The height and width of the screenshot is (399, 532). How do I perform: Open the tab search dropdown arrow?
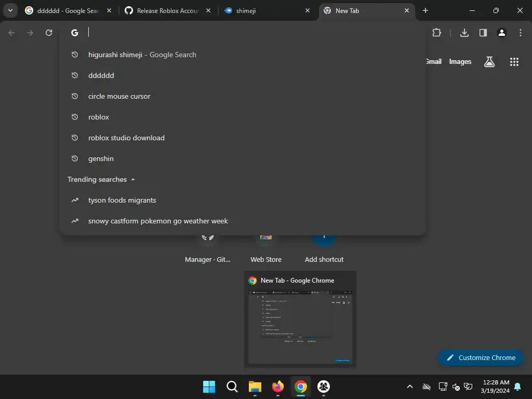(10, 10)
